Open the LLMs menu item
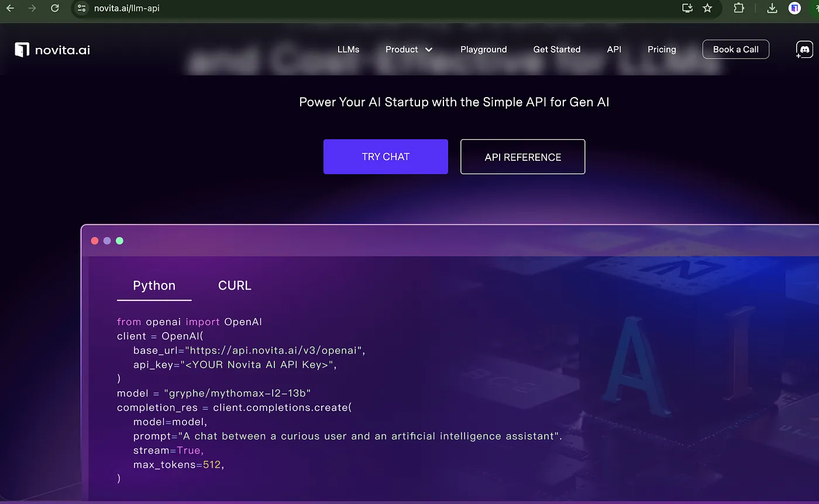This screenshot has width=819, height=504. tap(349, 50)
